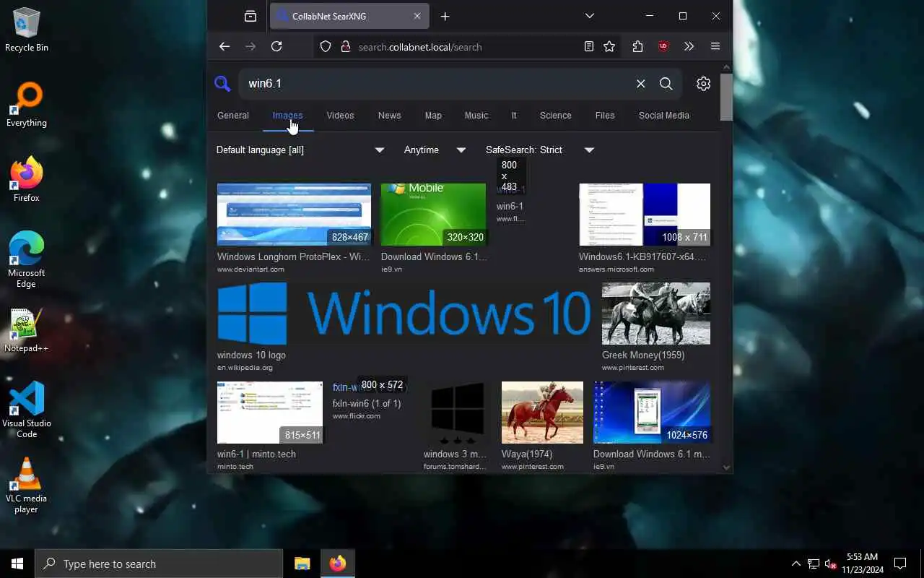Submit search with the magnifier button
924x578 pixels.
click(666, 84)
